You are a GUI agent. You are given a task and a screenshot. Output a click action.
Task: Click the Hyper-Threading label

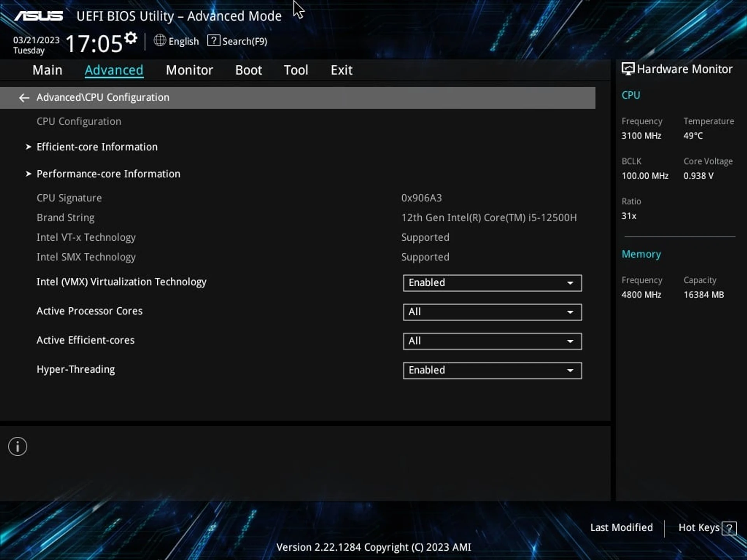pyautogui.click(x=76, y=369)
